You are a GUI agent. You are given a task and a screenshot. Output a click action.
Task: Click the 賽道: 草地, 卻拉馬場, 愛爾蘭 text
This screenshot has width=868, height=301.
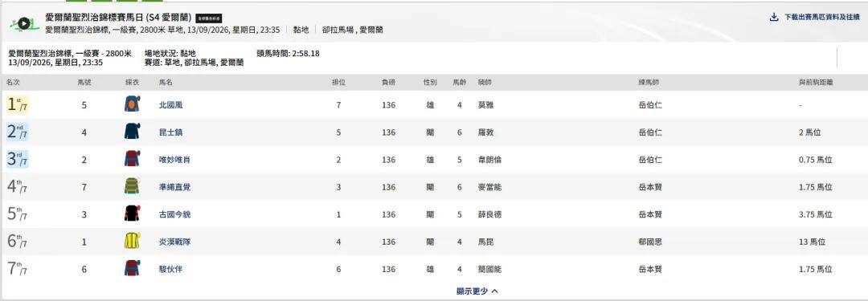194,63
